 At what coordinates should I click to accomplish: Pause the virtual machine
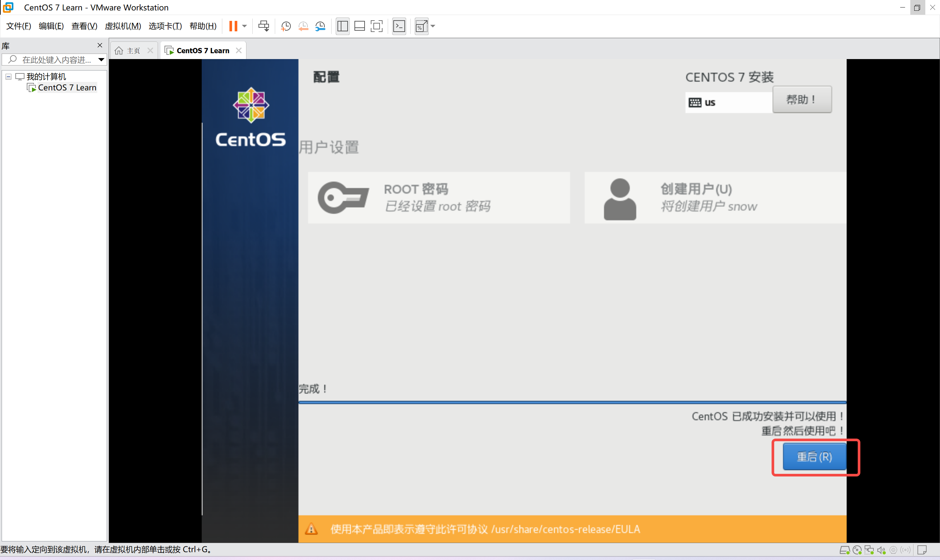pos(233,26)
